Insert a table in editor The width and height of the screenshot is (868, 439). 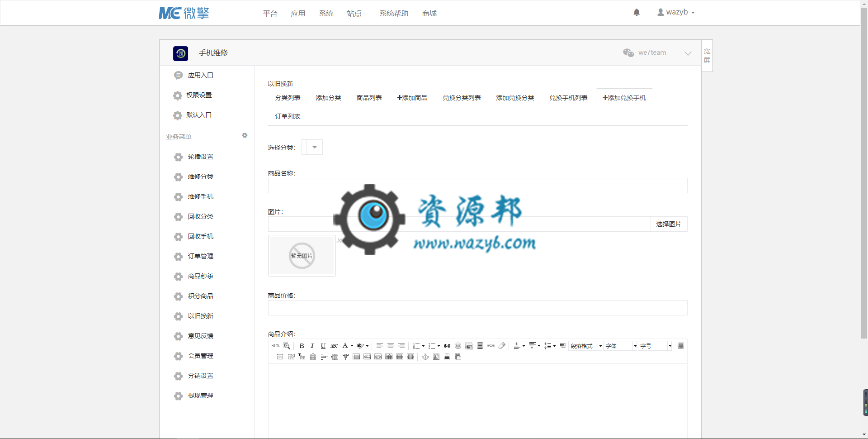tap(280, 357)
